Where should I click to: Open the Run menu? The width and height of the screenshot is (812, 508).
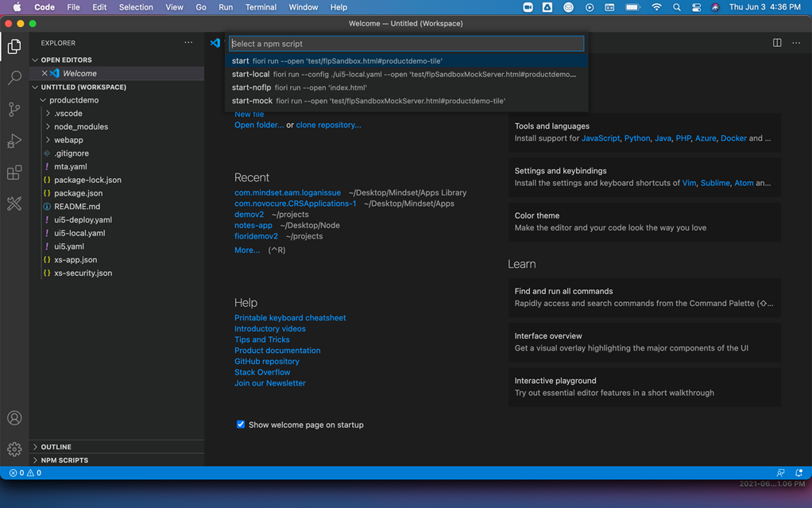pos(226,7)
